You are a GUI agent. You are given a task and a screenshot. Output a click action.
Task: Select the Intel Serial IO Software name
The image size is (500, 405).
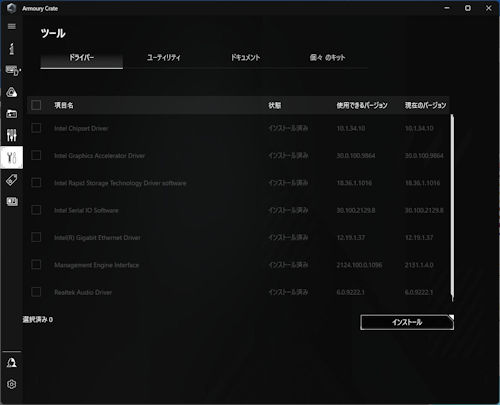tap(86, 210)
